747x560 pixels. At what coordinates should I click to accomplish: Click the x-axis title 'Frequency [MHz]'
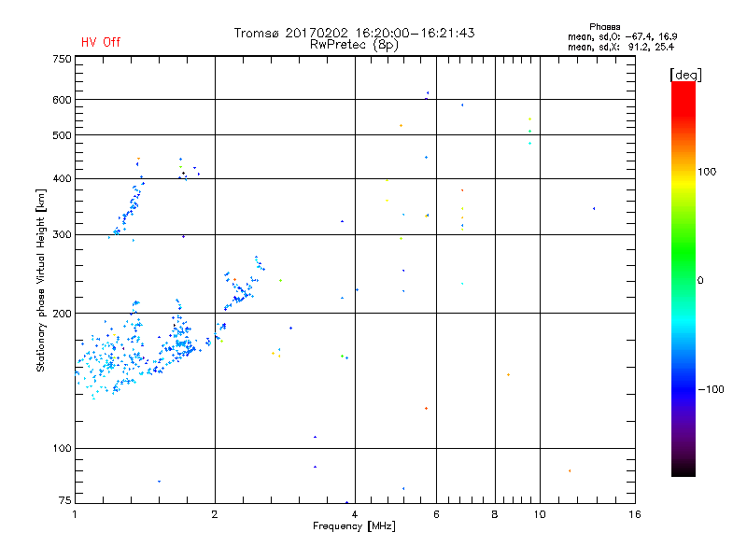coord(354,526)
